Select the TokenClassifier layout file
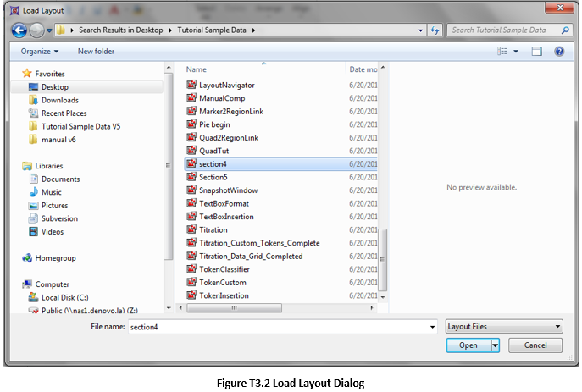The height and width of the screenshot is (392, 582). coord(224,269)
